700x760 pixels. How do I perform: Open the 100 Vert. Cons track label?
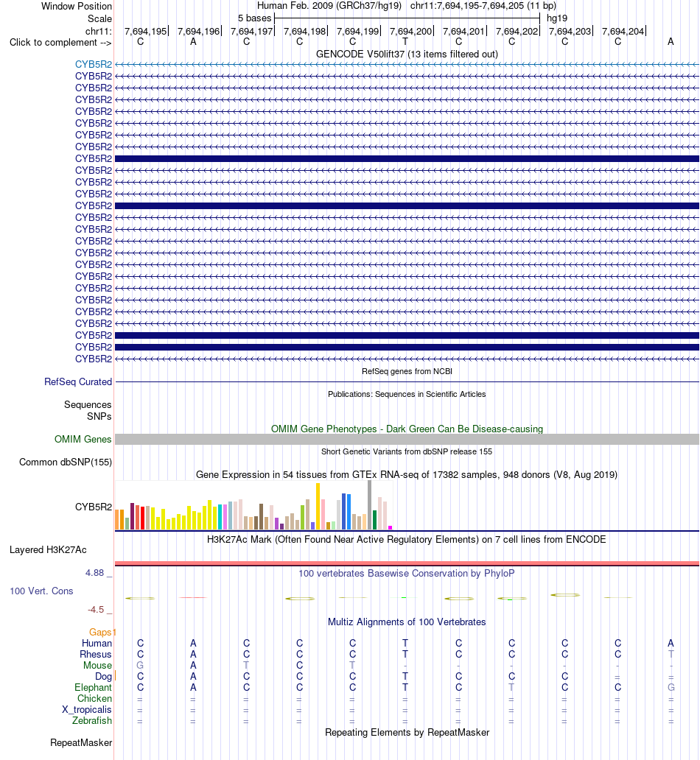(x=41, y=591)
